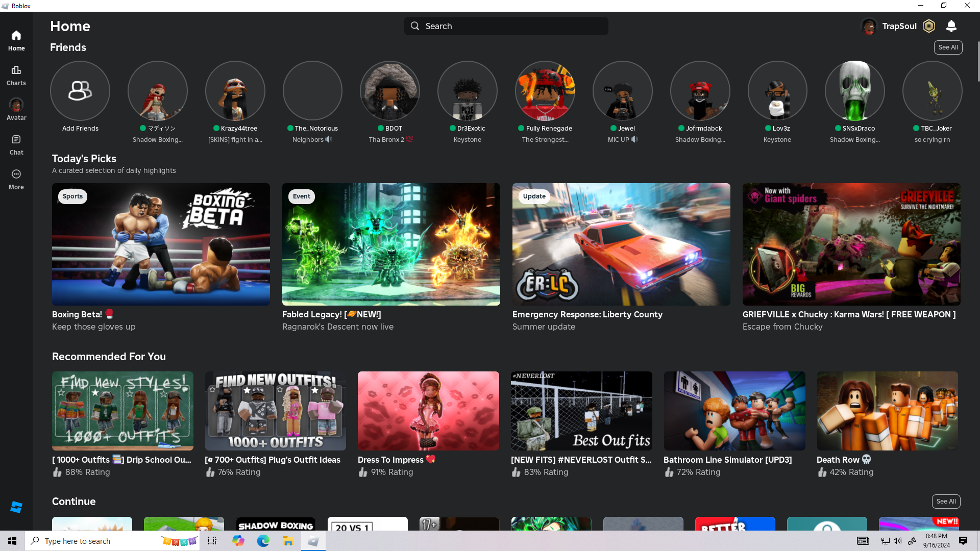This screenshot has height=551, width=980.
Task: Click the Add Friends circle icon
Action: [x=80, y=91]
